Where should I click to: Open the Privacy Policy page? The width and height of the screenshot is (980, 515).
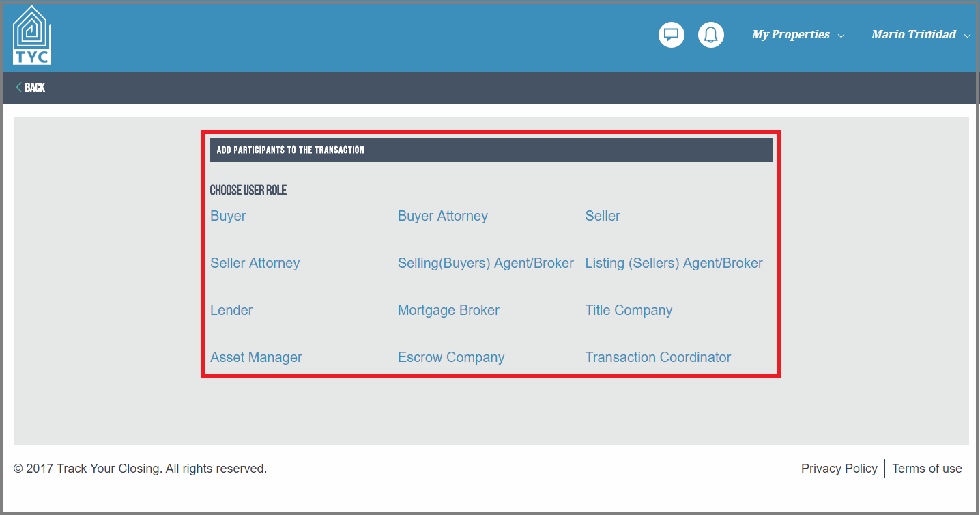[839, 469]
